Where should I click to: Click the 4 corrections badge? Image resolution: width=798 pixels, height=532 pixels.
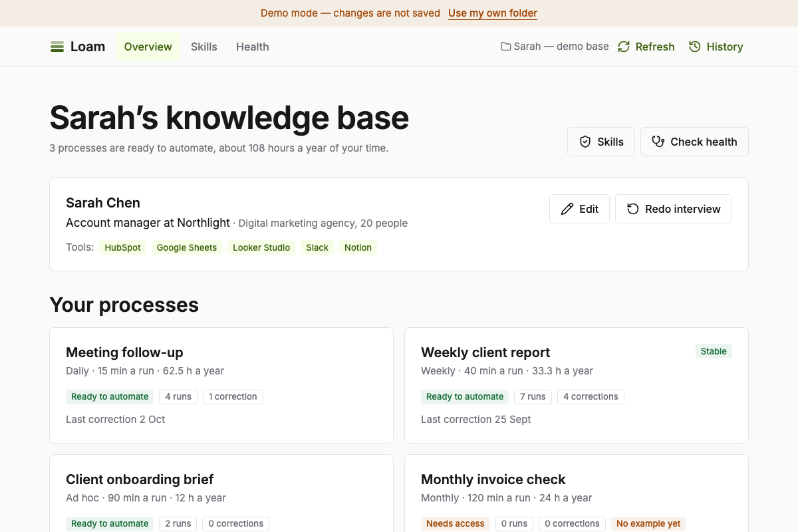(x=591, y=396)
